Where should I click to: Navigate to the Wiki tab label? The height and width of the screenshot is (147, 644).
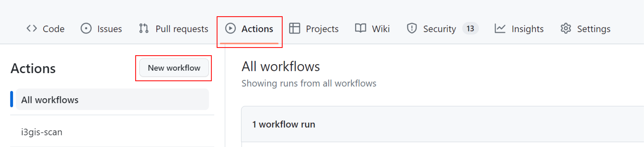coord(381,29)
